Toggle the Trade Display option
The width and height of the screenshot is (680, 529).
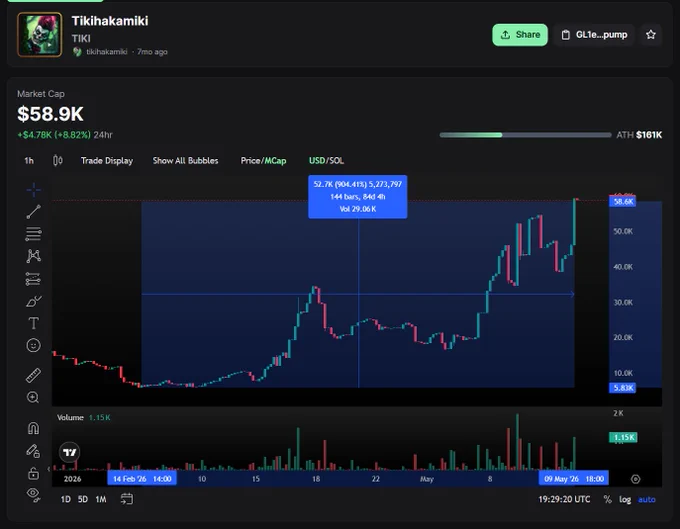click(x=107, y=160)
